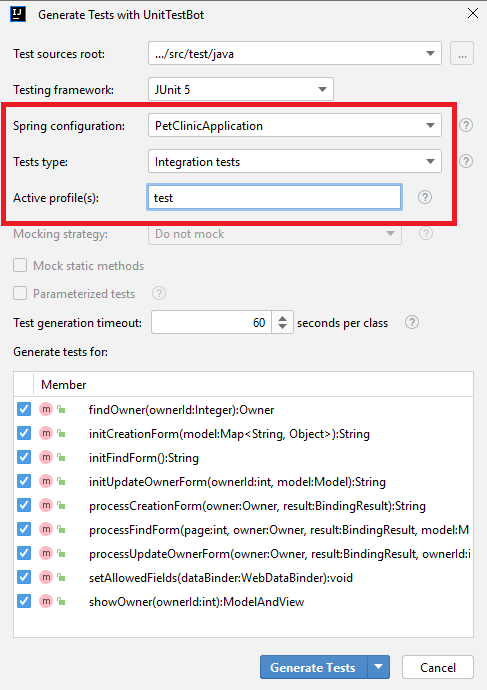This screenshot has width=487, height=690.
Task: Increase timeout using stepper up arrow
Action: 282,318
